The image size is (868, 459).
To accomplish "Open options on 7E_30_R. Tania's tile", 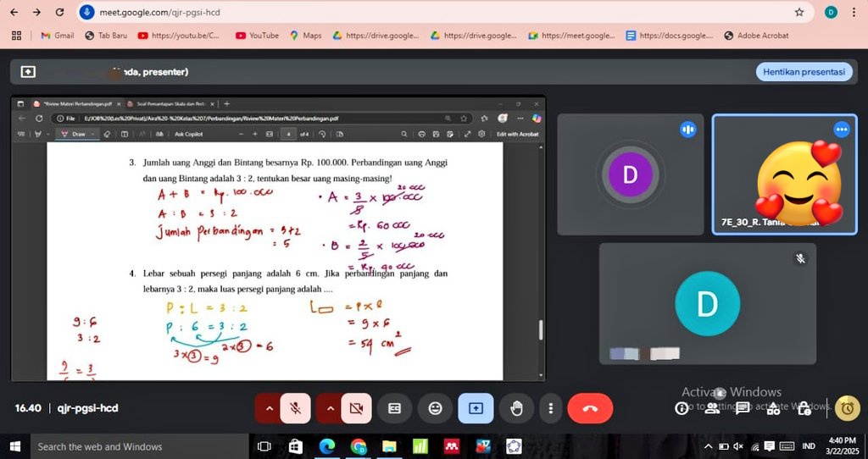I will pyautogui.click(x=842, y=130).
